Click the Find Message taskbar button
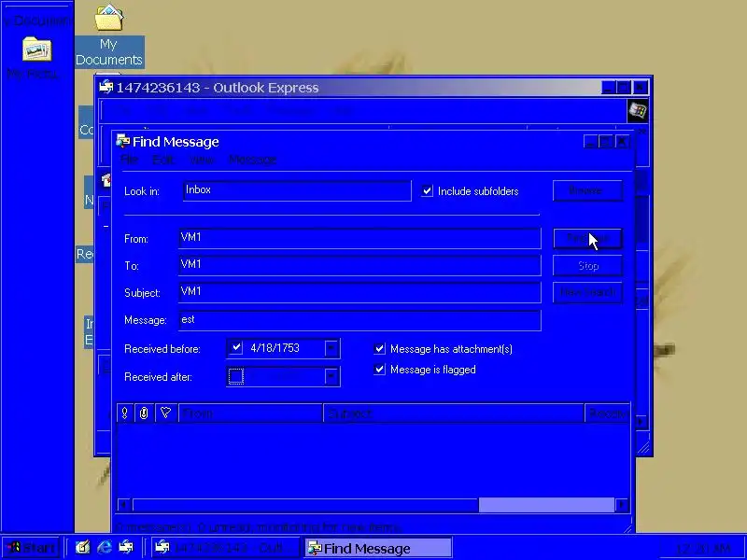The image size is (747, 560). click(378, 548)
